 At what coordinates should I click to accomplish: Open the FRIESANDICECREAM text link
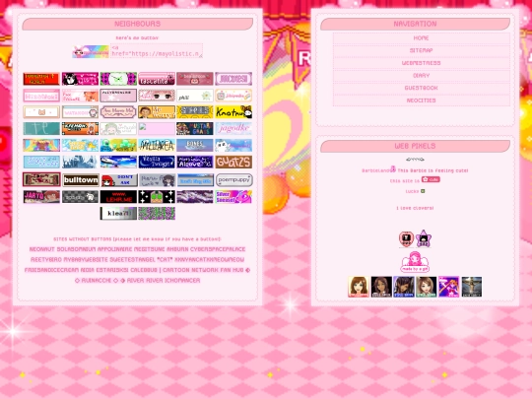52,270
